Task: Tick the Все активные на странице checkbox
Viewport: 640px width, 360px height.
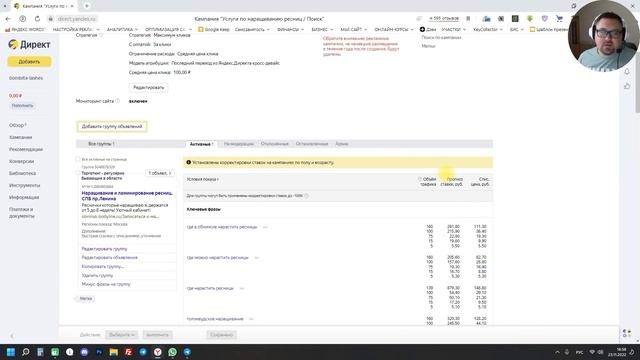Action: [x=78, y=159]
